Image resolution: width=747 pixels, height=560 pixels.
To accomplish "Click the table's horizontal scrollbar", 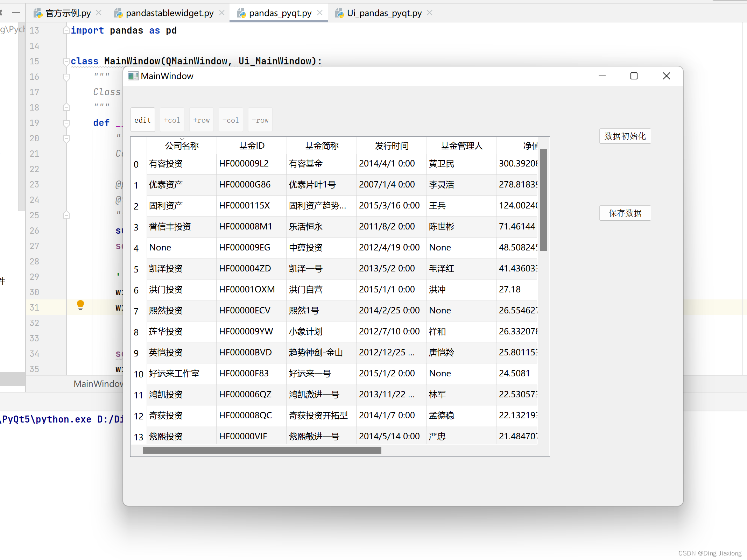I will pos(262,451).
